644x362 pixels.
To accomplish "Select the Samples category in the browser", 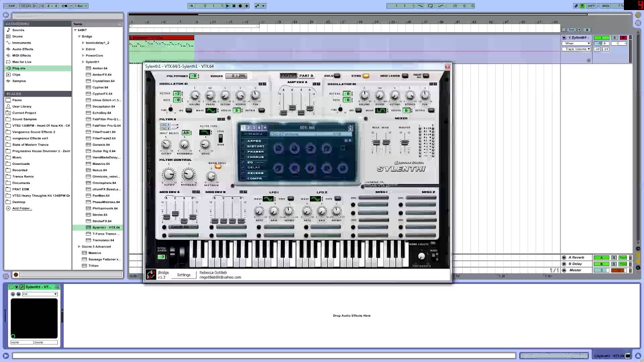I will click(x=19, y=81).
